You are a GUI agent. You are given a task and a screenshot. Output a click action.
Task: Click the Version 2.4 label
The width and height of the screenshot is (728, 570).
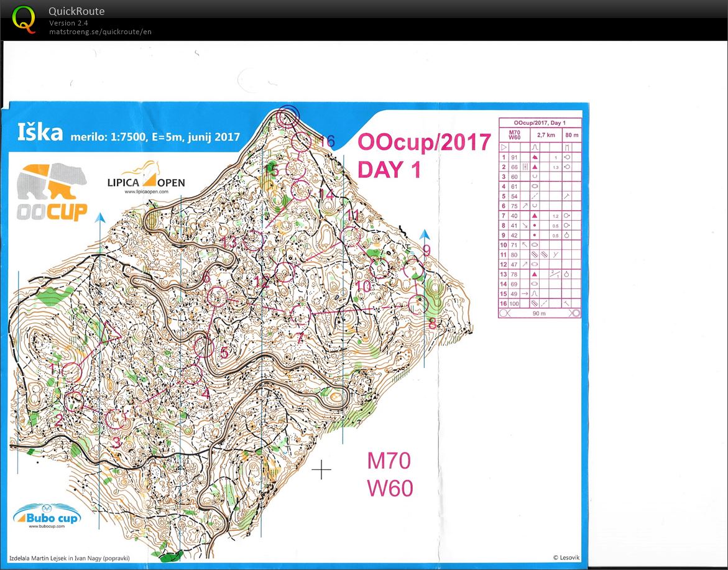coord(69,23)
